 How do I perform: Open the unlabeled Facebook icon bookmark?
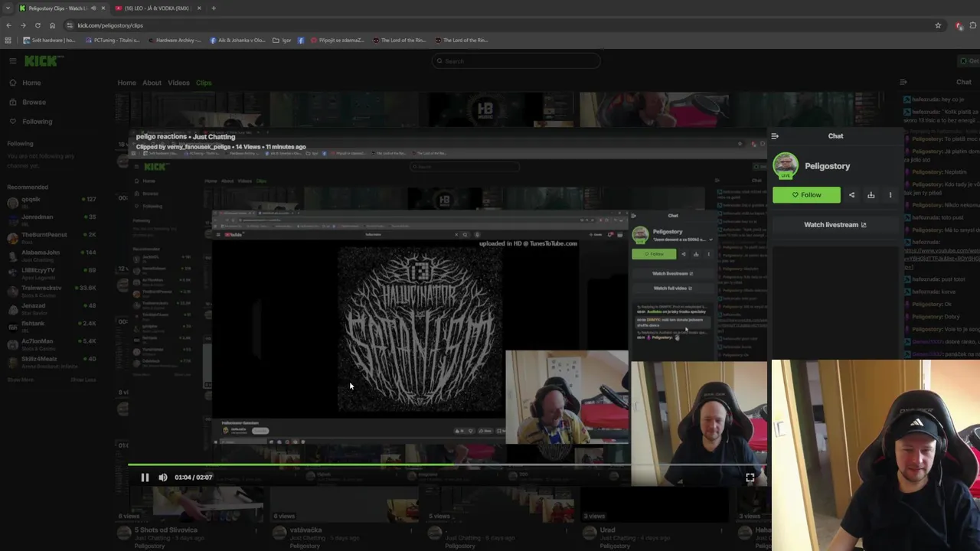(x=301, y=41)
